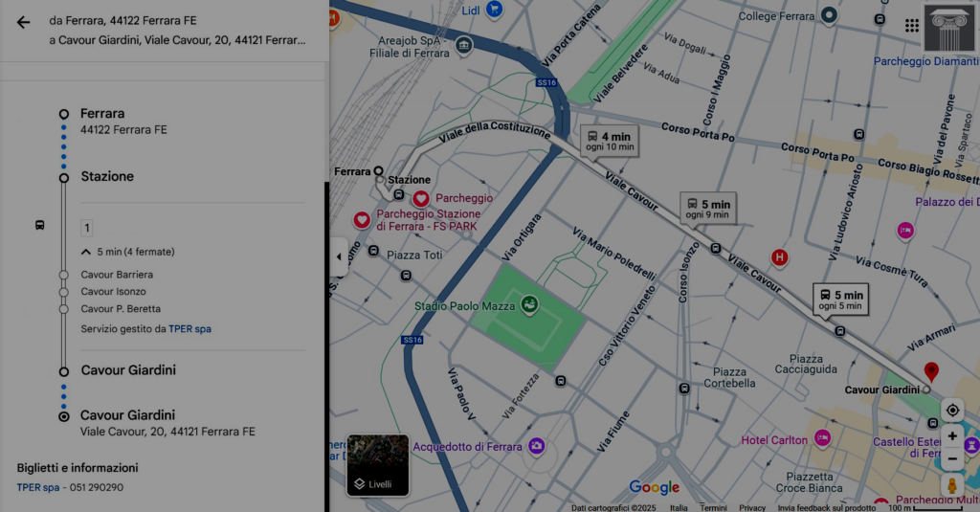The height and width of the screenshot is (512, 980).
Task: Select the 5 min ogni 5 min route label
Action: click(840, 301)
